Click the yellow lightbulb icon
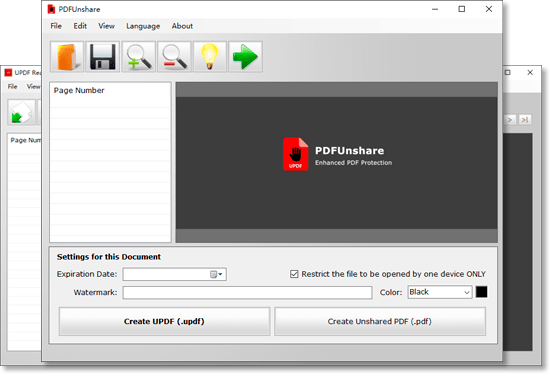550x380 pixels. (x=210, y=57)
